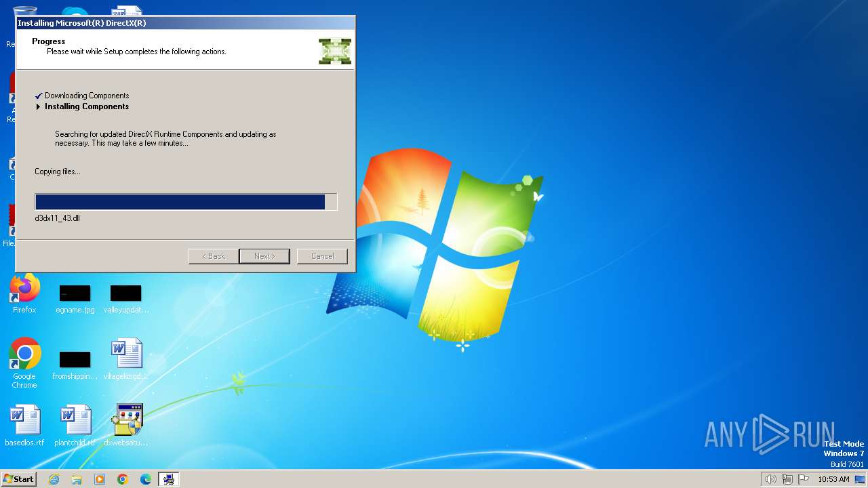This screenshot has height=488, width=868.
Task: Click the Show desktop button
Action: click(x=860, y=479)
